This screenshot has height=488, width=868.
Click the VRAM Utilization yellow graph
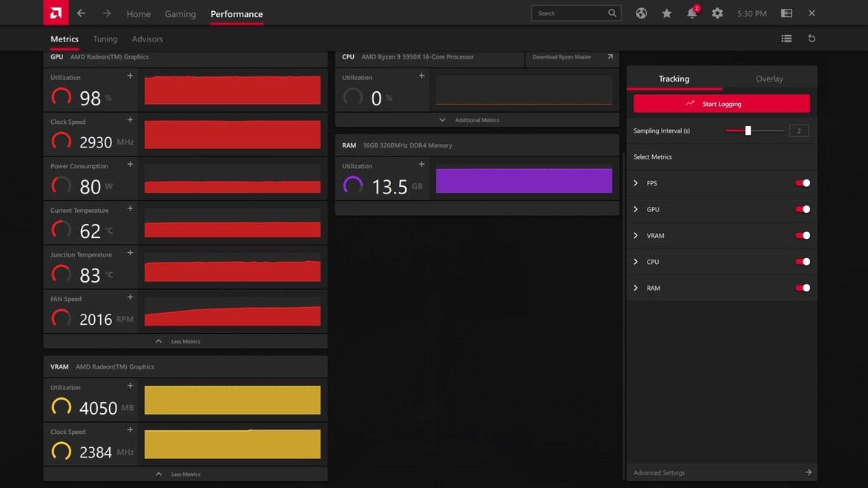pyautogui.click(x=232, y=400)
